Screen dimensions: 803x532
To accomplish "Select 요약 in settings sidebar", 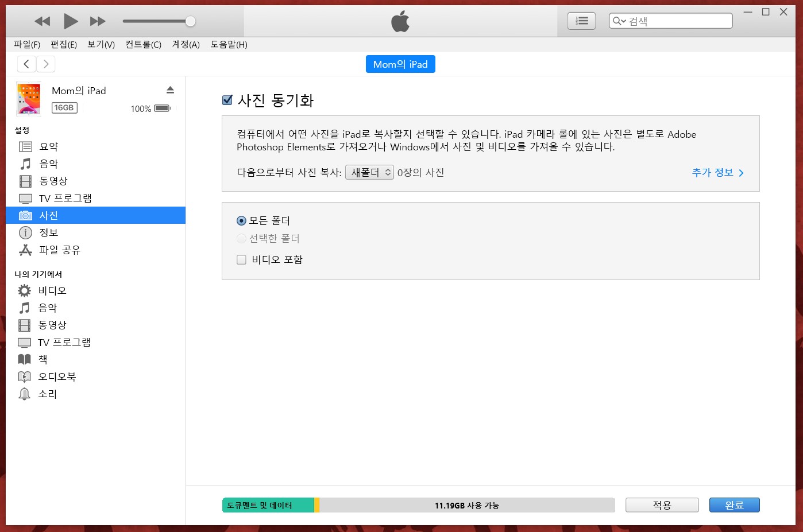I will click(x=95, y=146).
